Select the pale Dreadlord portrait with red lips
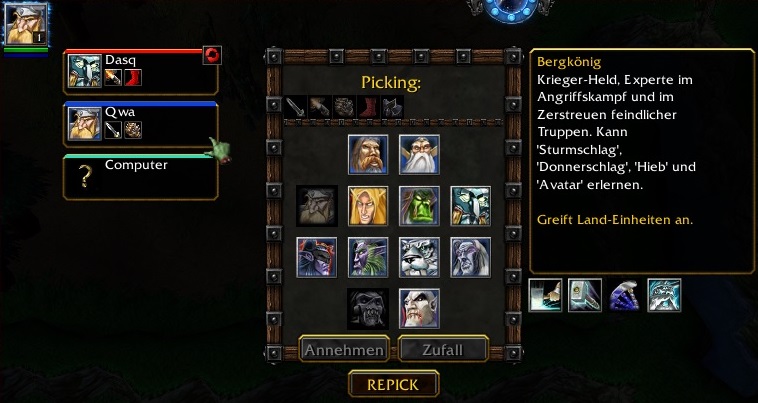 [x=419, y=308]
